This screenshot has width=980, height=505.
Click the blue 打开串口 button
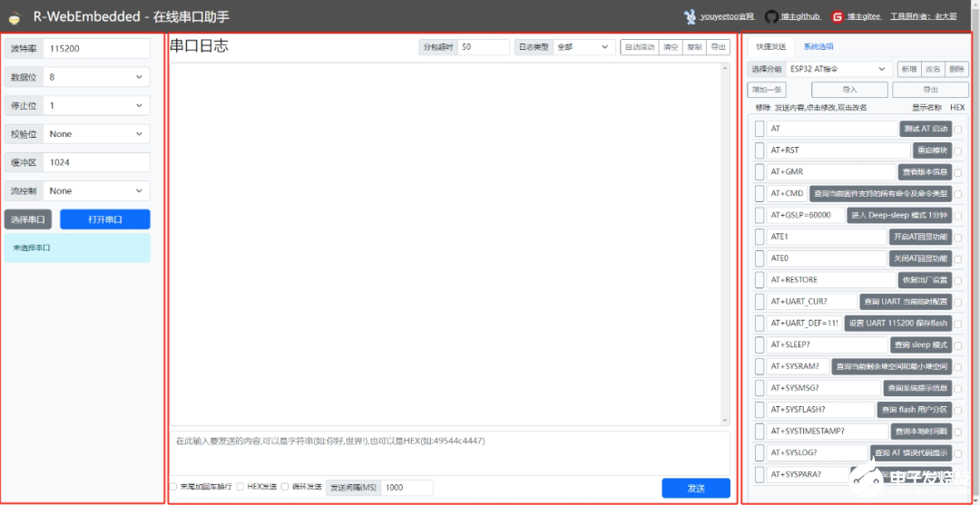pos(104,219)
